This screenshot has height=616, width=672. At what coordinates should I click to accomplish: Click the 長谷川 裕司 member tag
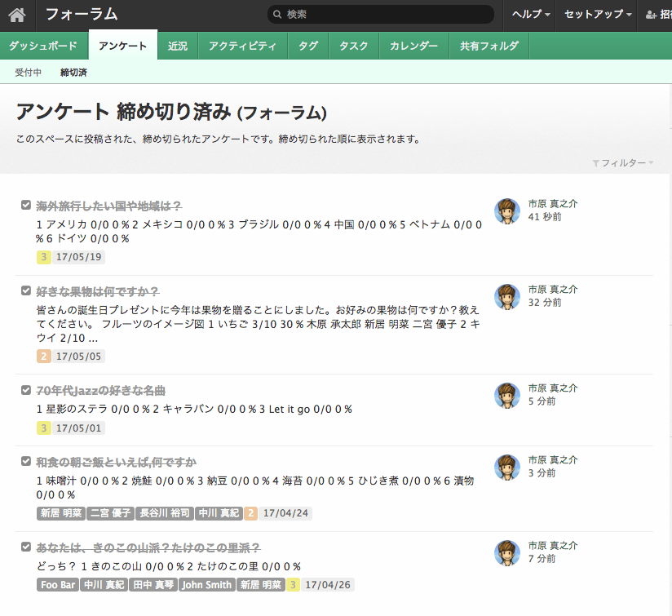click(x=165, y=513)
